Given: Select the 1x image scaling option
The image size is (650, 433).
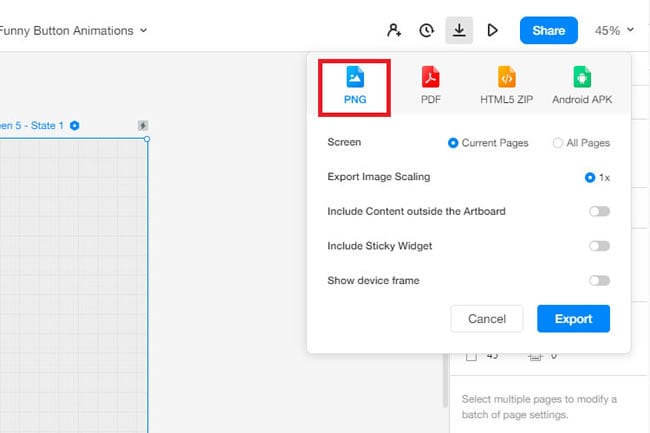Looking at the screenshot, I should click(x=597, y=178).
